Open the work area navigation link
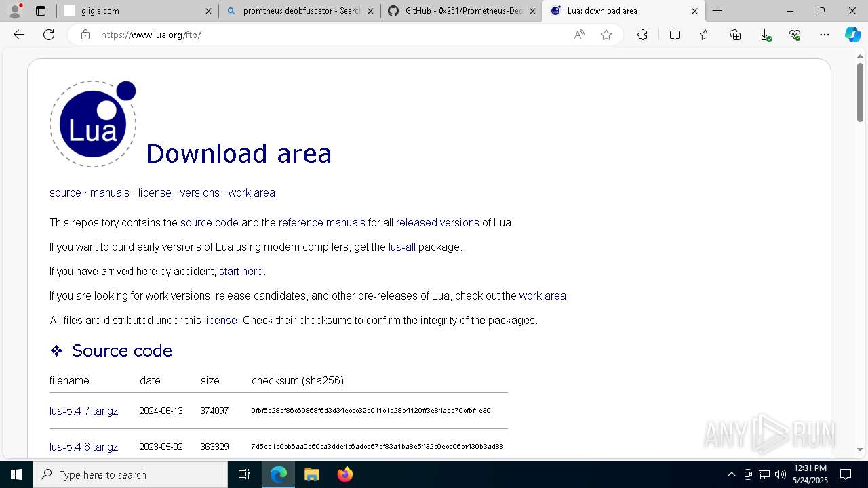 pos(252,193)
